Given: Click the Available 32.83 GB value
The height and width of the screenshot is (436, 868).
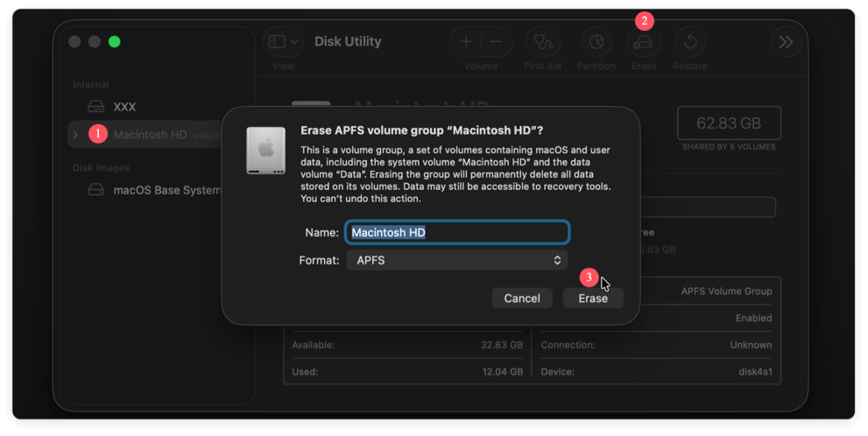Looking at the screenshot, I should [x=502, y=345].
